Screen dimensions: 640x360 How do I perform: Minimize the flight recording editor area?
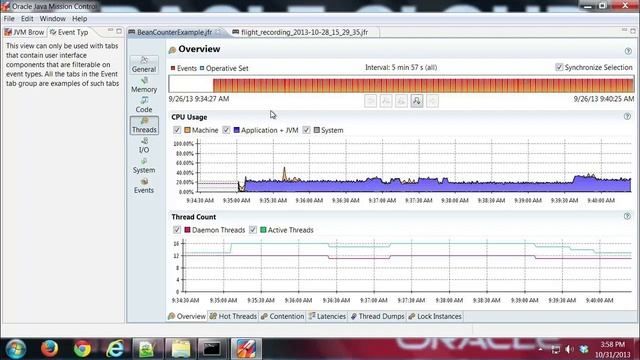(624, 31)
